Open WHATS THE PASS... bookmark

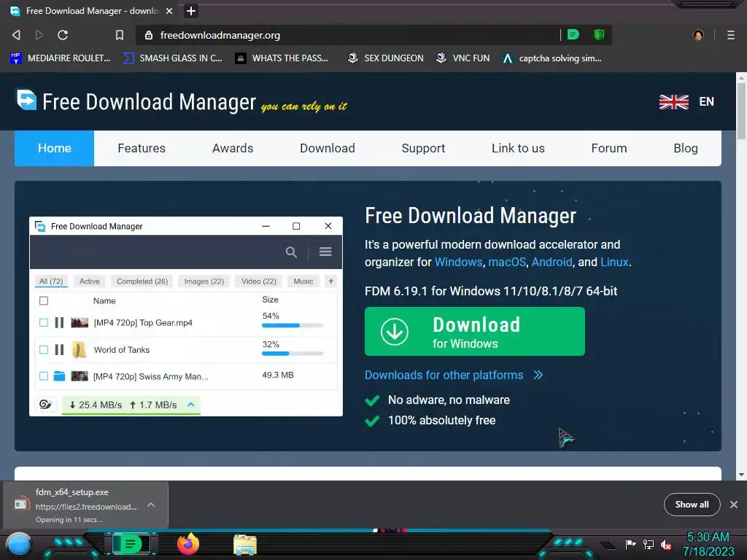coord(282,58)
